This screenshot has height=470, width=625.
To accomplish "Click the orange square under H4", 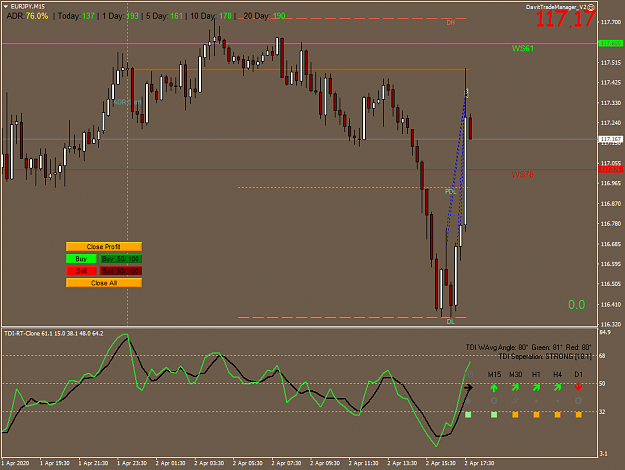I will tap(557, 415).
